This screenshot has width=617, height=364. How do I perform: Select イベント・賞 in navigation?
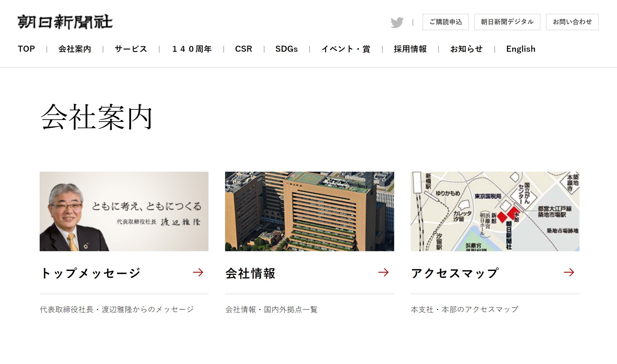click(x=346, y=49)
